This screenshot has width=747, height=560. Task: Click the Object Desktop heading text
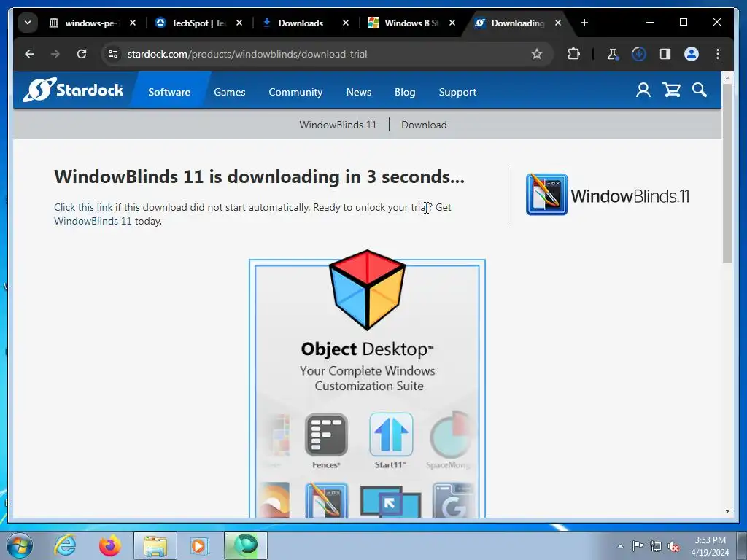pos(367,349)
